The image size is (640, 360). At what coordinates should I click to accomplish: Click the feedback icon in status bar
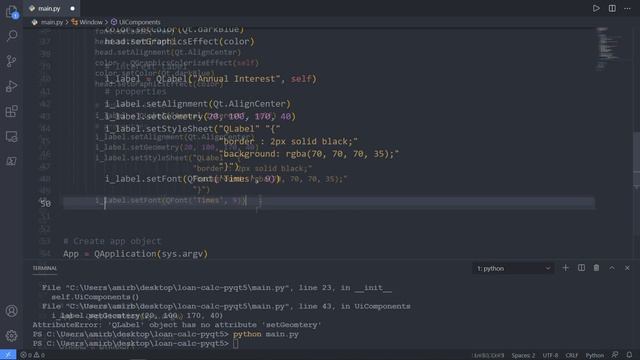615,355
